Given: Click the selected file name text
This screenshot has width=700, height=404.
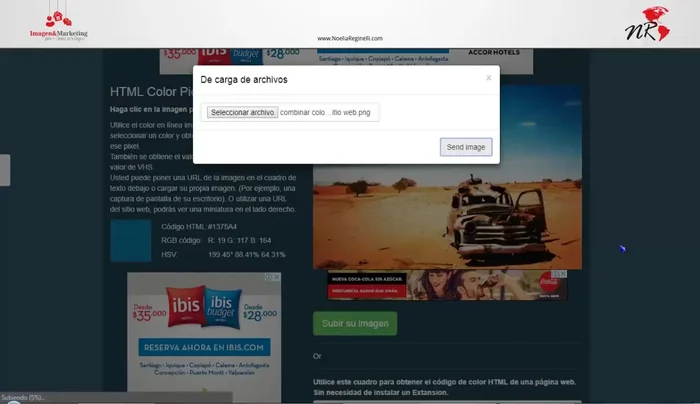Looking at the screenshot, I should pos(325,113).
